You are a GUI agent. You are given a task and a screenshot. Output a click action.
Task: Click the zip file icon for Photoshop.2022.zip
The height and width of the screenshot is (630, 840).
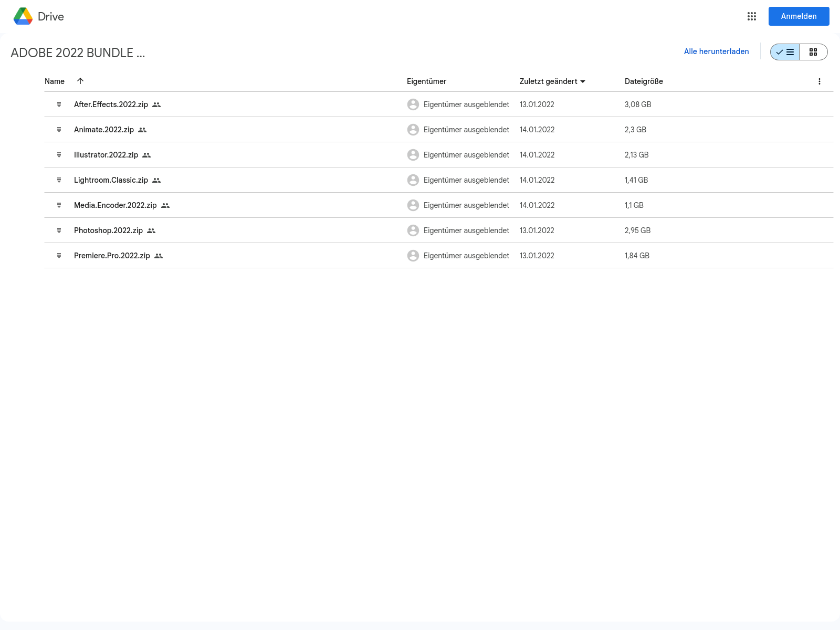(x=59, y=230)
